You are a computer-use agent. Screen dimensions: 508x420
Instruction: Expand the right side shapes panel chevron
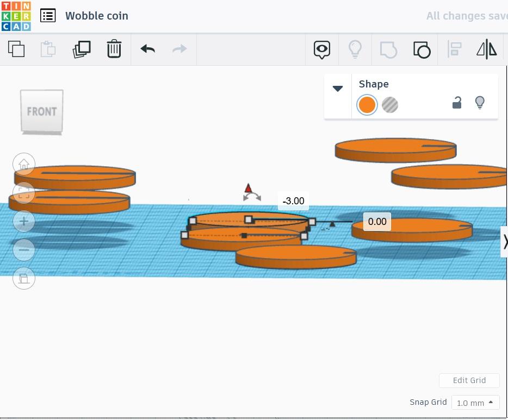505,242
